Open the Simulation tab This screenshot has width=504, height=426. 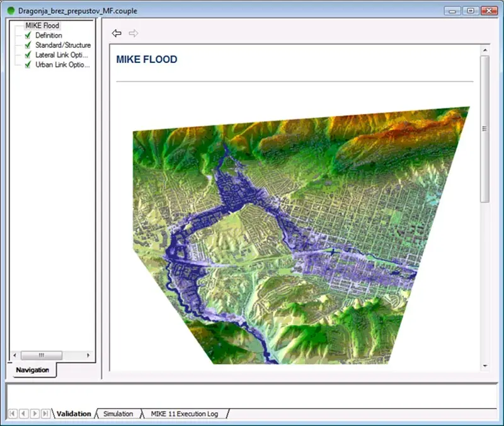point(118,414)
